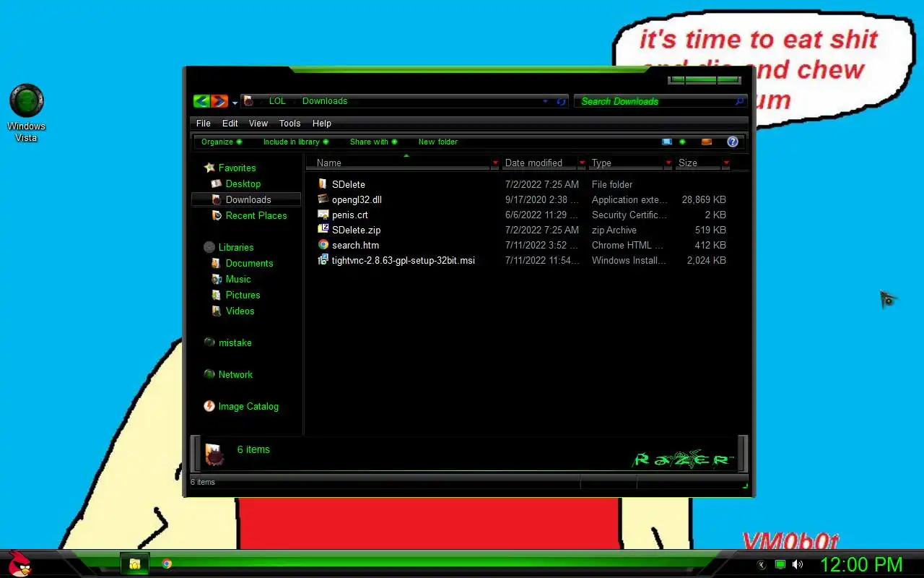Image resolution: width=924 pixels, height=578 pixels.
Task: Click the Network icon in the sidebar
Action: point(209,374)
